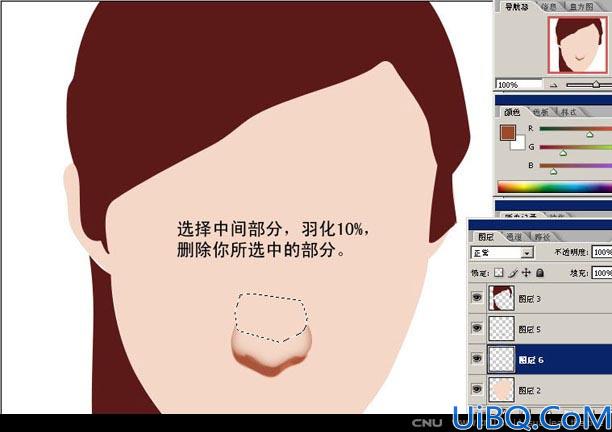Viewport: 612px width, 432px height.
Task: Pick a color from the spectrum ramp
Action: tap(555, 187)
